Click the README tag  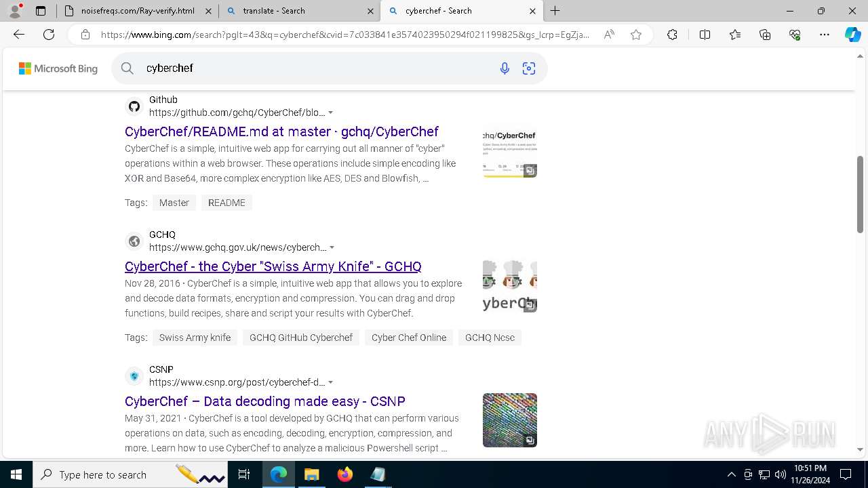coord(226,203)
